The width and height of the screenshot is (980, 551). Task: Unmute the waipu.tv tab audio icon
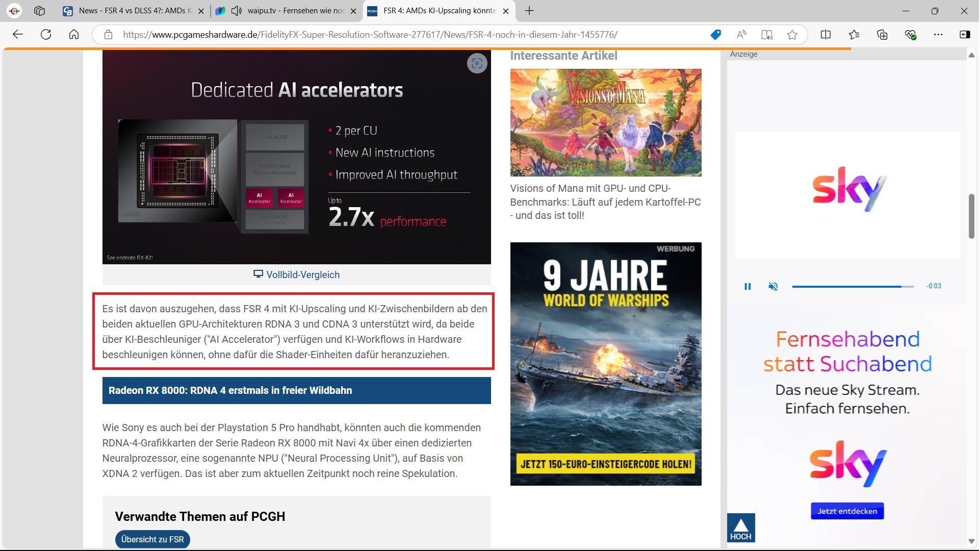tap(237, 11)
